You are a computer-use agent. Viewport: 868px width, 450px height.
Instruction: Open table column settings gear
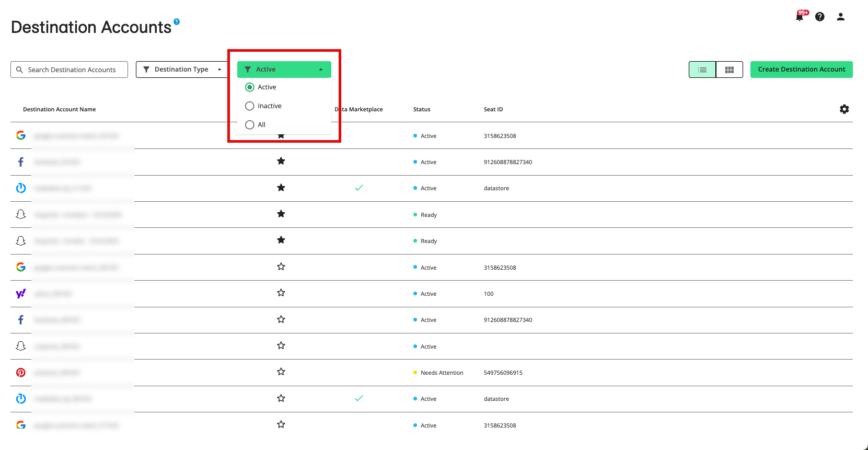844,109
